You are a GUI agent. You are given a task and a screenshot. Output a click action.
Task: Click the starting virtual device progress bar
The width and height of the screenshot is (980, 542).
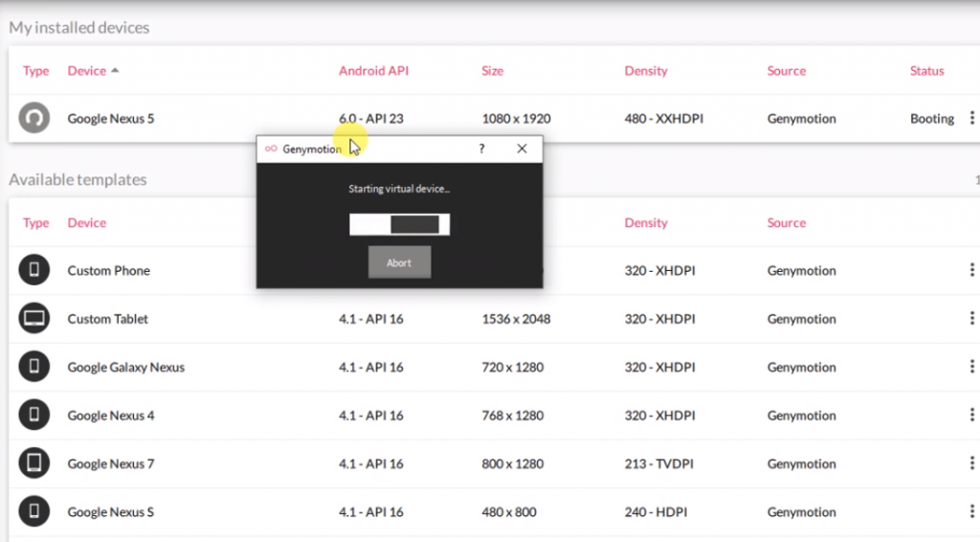(x=399, y=224)
